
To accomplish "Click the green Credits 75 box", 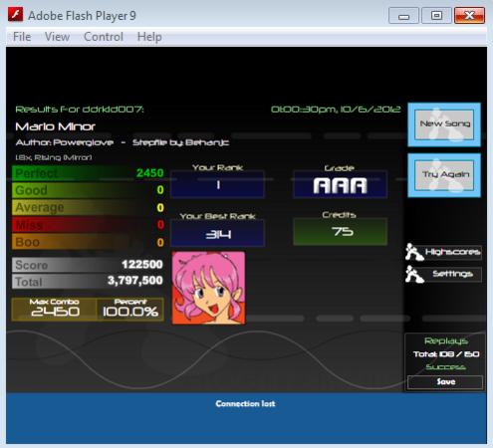I will coord(341,232).
